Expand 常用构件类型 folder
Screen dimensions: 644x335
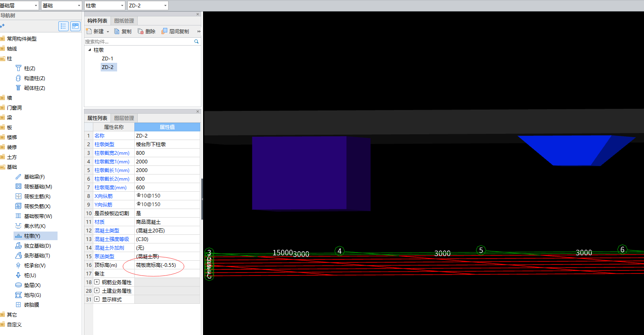click(2, 39)
